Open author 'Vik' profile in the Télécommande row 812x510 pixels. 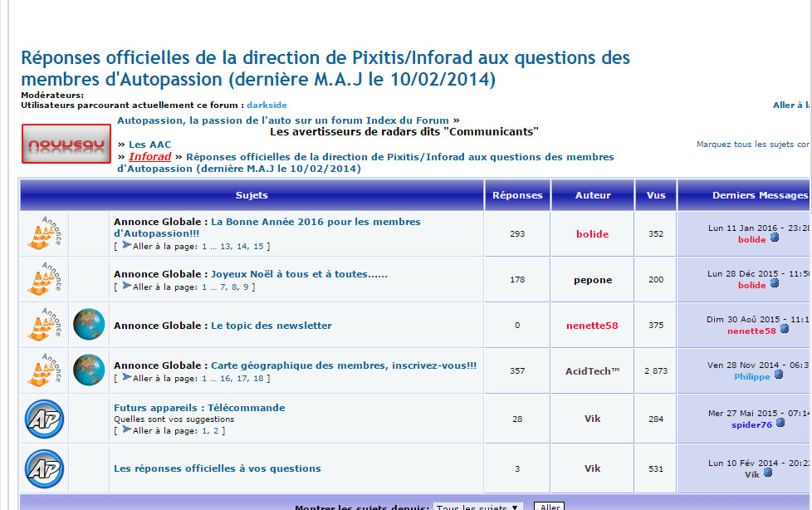[593, 419]
